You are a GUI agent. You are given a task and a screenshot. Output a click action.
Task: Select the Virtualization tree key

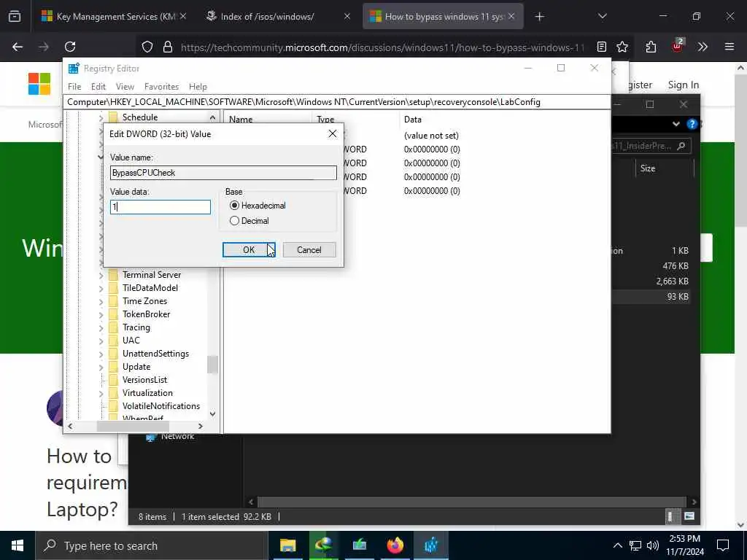147,393
